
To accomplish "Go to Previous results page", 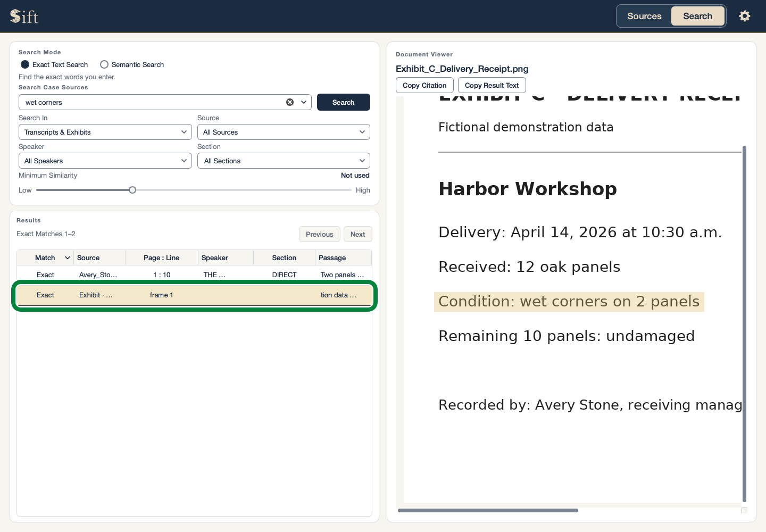I will coord(320,234).
